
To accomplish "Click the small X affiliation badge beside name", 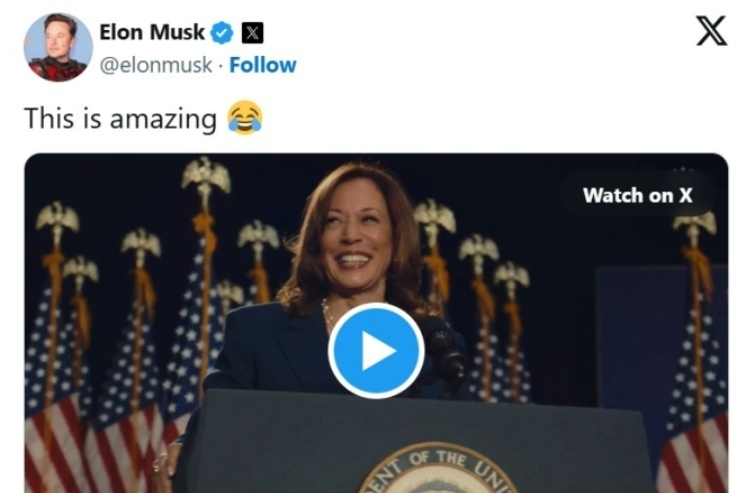I will pos(253,33).
